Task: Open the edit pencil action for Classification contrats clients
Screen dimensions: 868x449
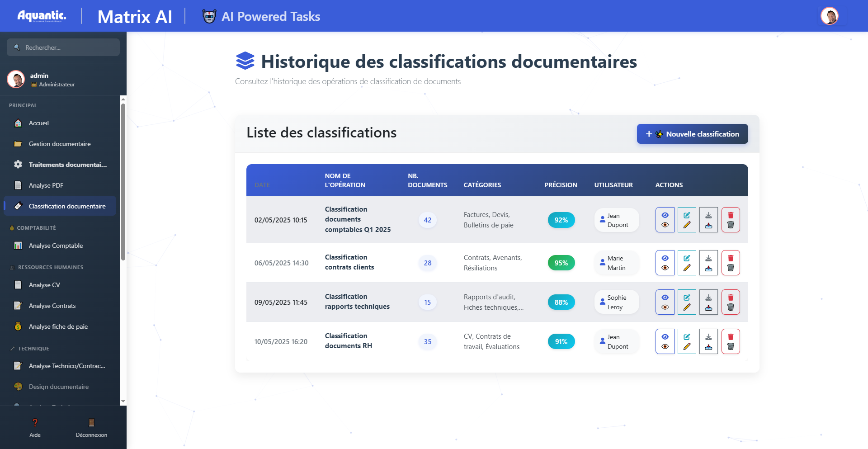Action: pos(686,263)
